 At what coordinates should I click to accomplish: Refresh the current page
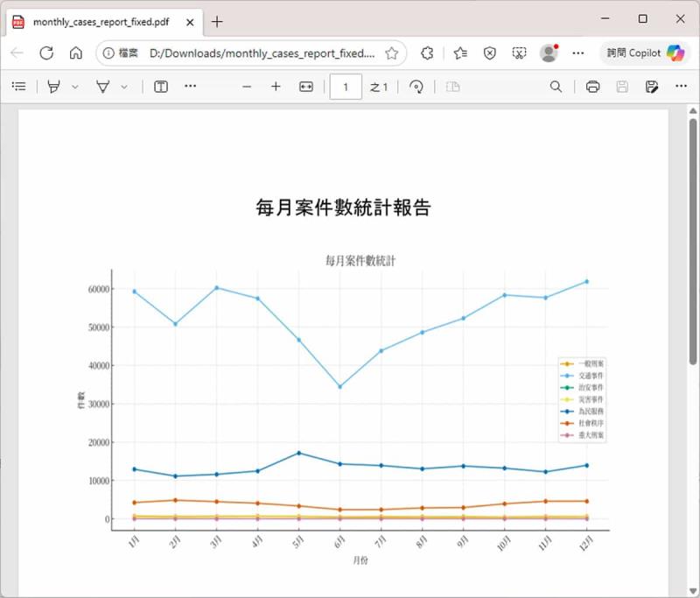point(46,53)
